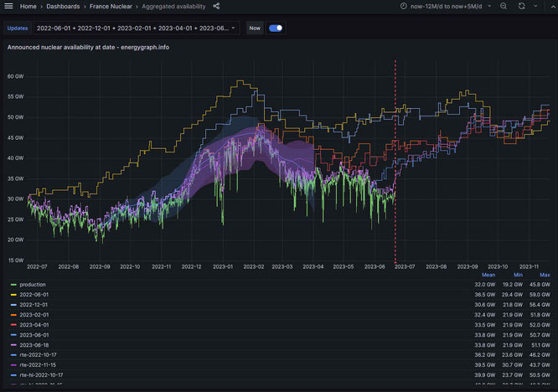Open France Nuclear folder breadcrumb
The height and width of the screenshot is (392, 558).
pyautogui.click(x=111, y=7)
